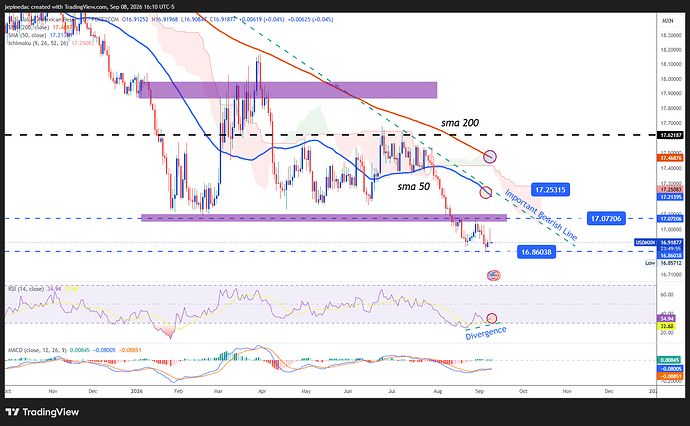The width and height of the screenshot is (690, 426).
Task: Select the lower purple support zone rectangle
Action: click(324, 218)
